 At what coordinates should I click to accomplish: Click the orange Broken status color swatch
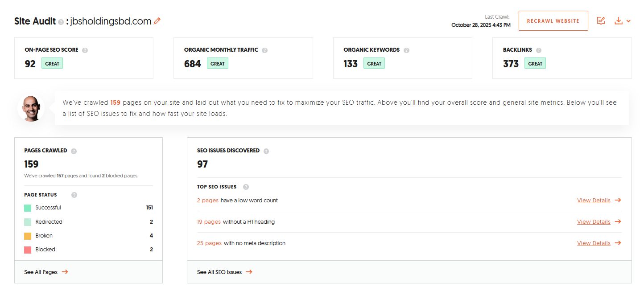pyautogui.click(x=28, y=236)
